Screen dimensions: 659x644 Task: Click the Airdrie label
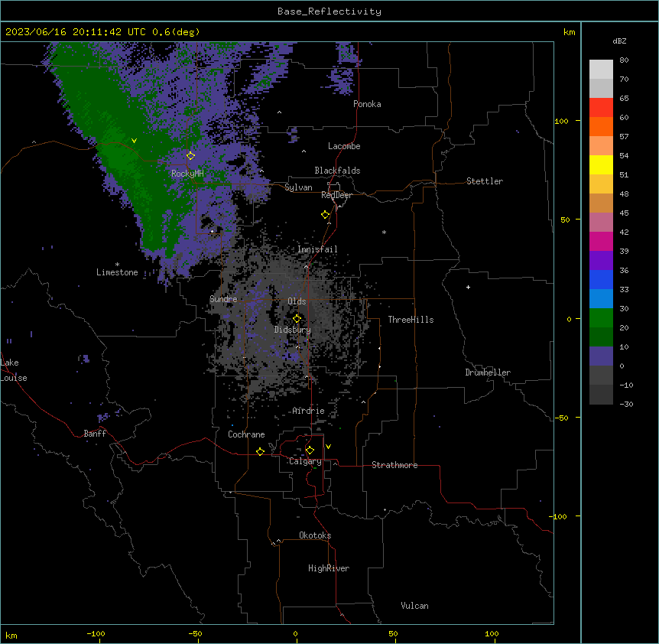click(x=308, y=411)
